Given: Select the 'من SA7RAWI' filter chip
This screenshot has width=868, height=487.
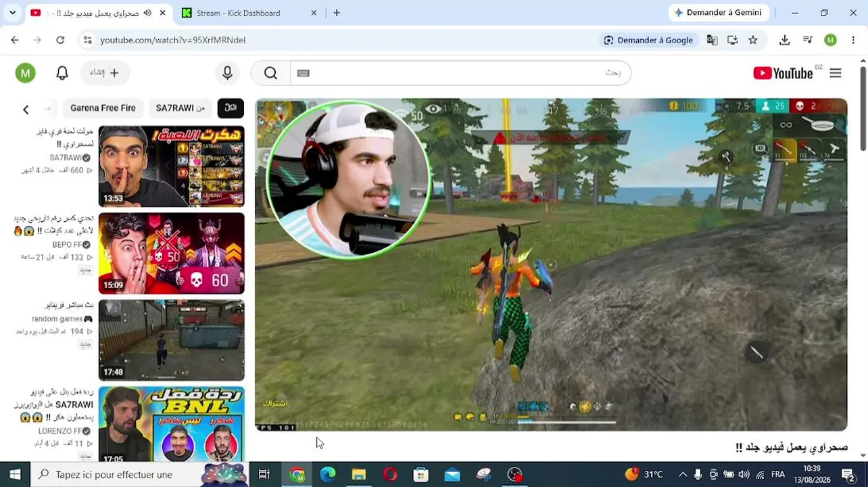Looking at the screenshot, I should tap(180, 108).
